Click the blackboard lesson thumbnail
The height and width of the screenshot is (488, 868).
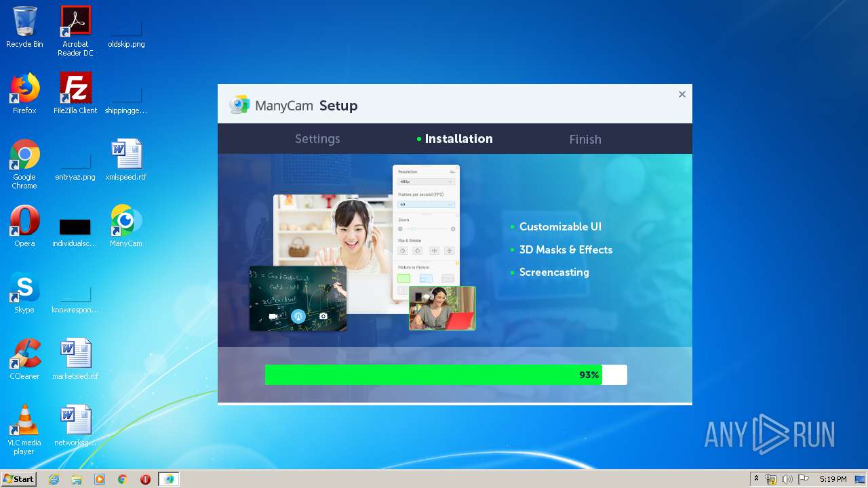point(298,298)
